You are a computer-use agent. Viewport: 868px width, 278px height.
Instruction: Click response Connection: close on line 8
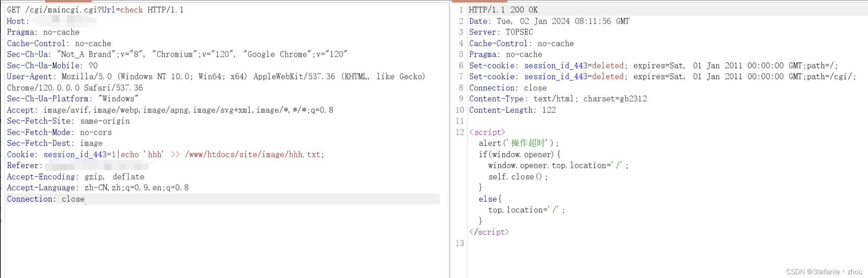coord(508,88)
